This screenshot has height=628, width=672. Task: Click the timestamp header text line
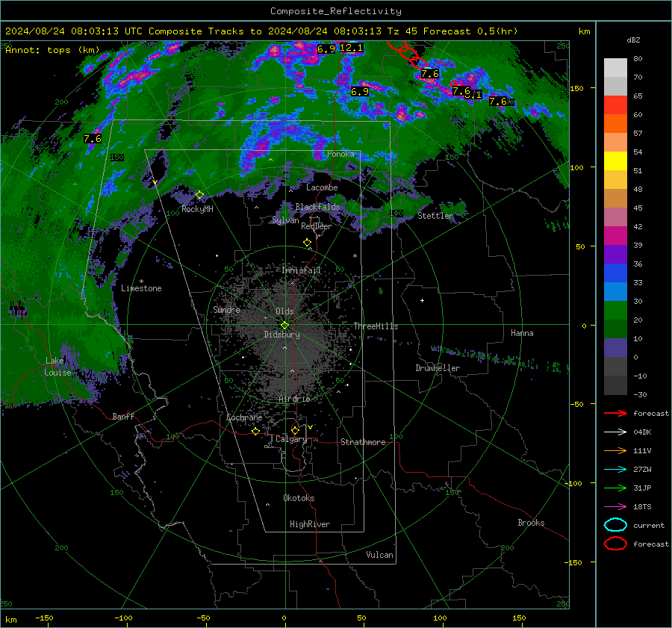click(x=261, y=31)
